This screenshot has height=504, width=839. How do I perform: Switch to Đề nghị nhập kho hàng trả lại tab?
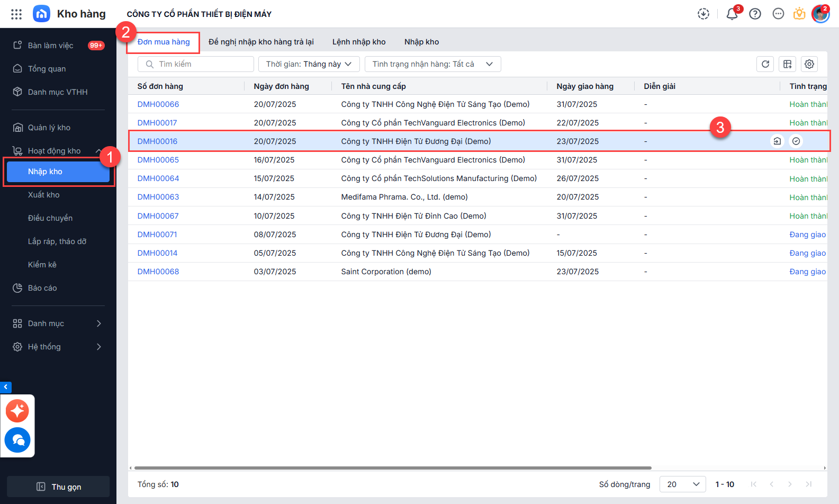pos(261,42)
